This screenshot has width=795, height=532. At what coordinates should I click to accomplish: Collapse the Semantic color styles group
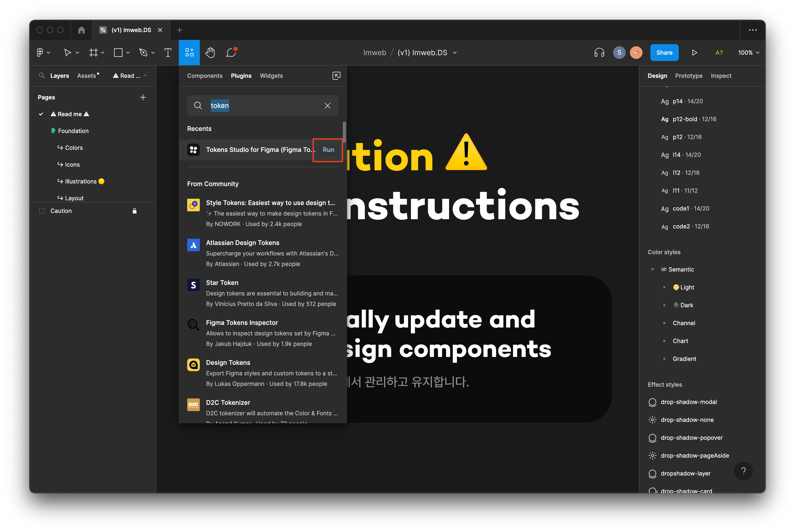[652, 269]
